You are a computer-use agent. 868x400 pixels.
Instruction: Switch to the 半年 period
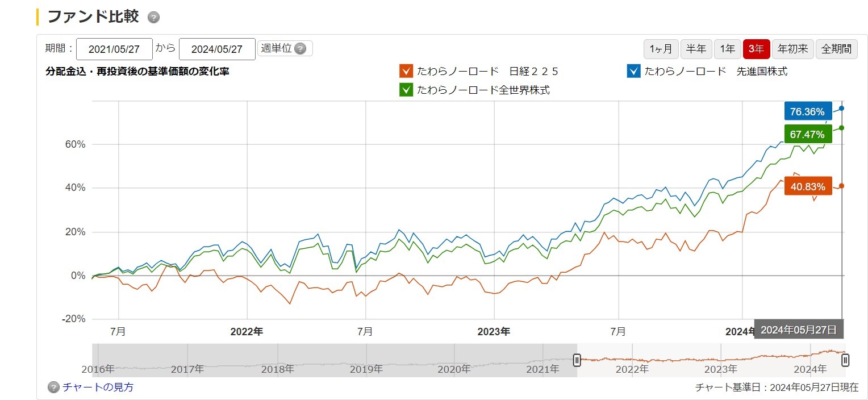click(696, 49)
